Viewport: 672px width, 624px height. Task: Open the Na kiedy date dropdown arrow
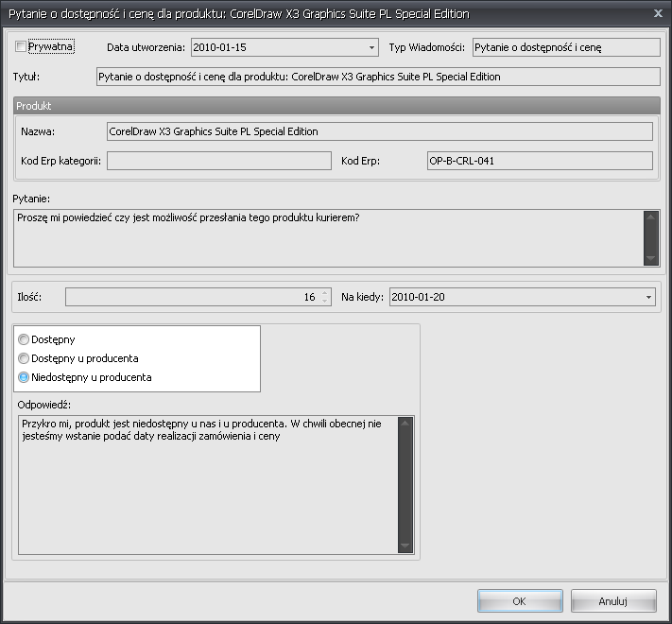648,297
